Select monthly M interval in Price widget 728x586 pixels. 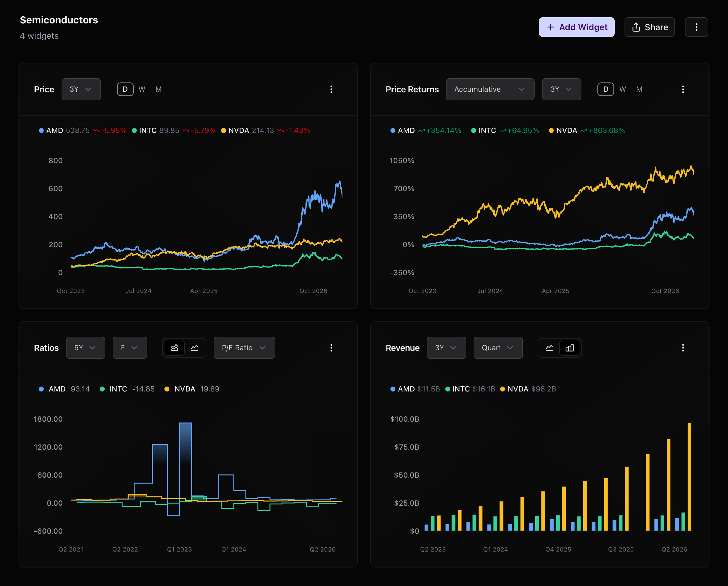(x=158, y=89)
